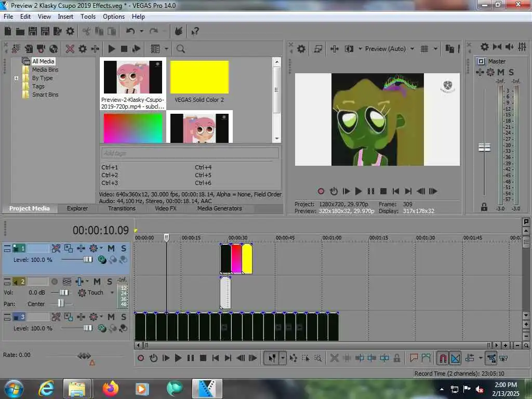Toggle Automatic Crossfades icon
Viewport: 532px width, 399px height.
455,358
